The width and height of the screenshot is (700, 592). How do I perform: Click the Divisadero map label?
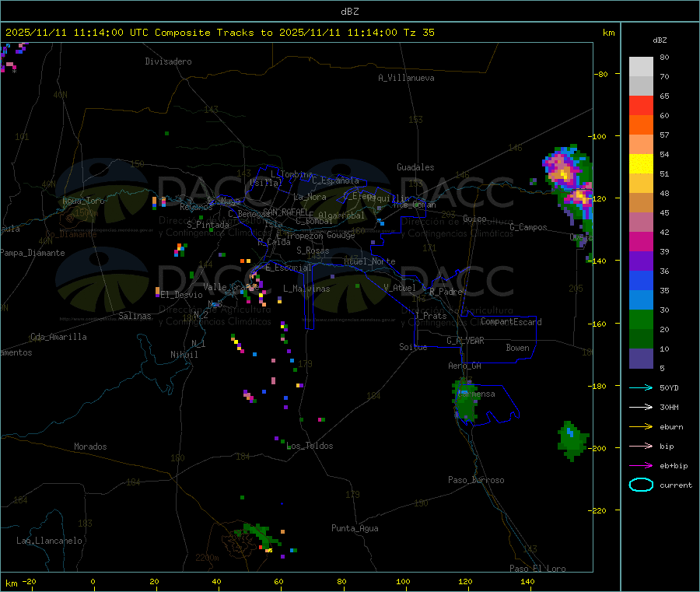coord(168,61)
